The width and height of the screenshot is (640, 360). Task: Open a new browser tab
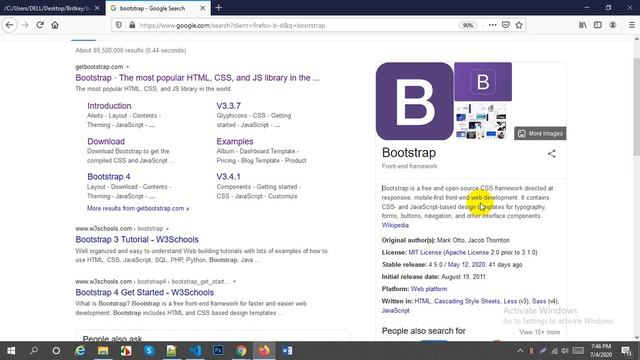(x=218, y=8)
